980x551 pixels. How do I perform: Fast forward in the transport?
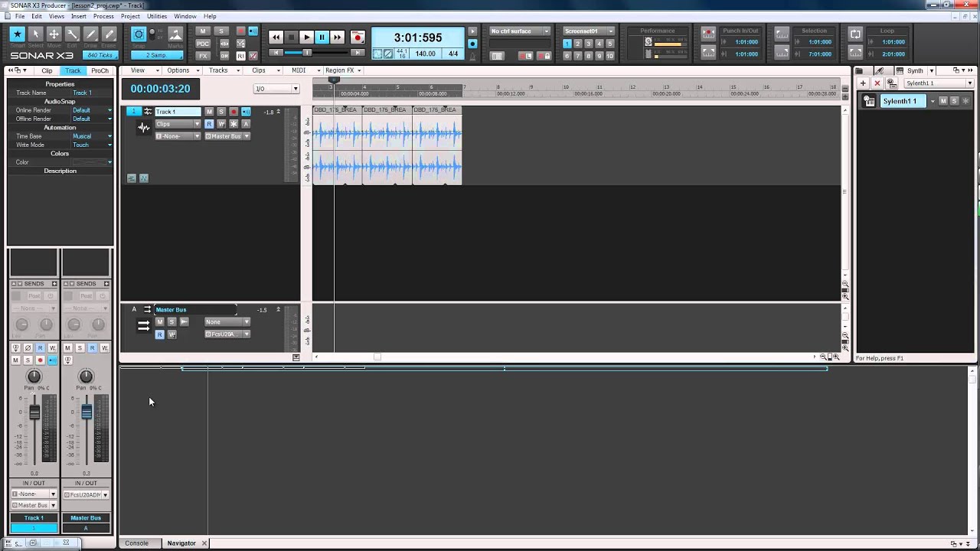pyautogui.click(x=337, y=37)
